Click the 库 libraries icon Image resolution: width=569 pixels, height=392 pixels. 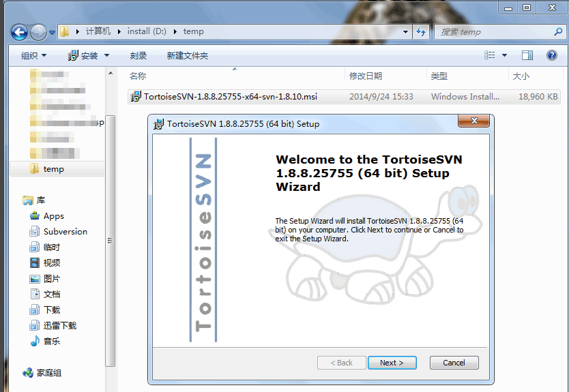tap(27, 200)
